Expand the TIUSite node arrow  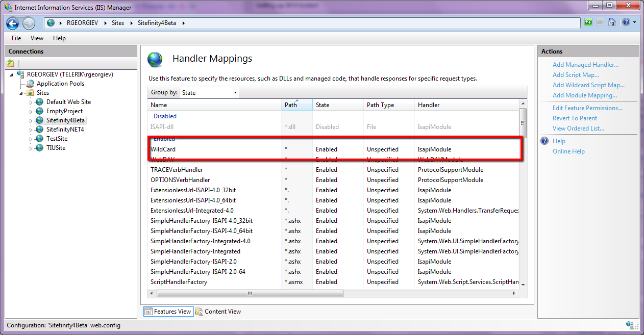tap(31, 148)
